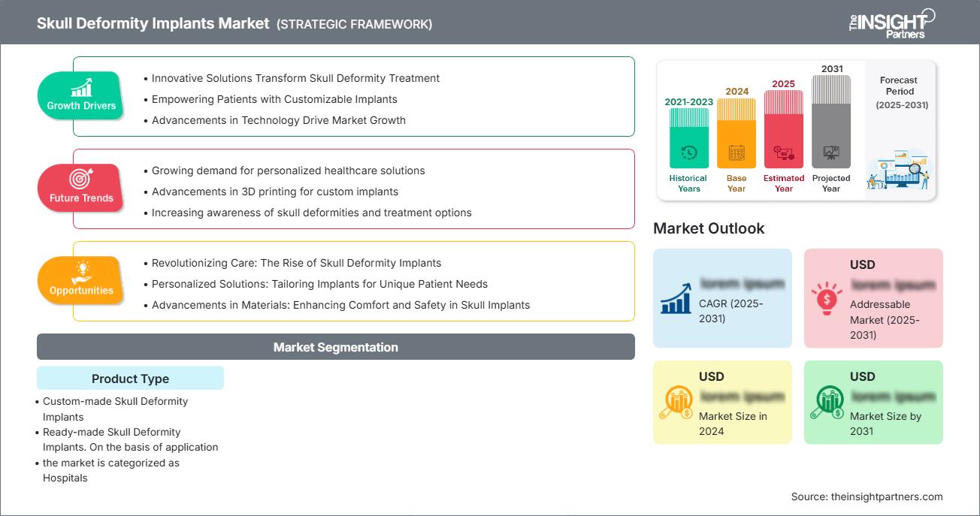The image size is (980, 516).
Task: Select the Product Type segment header
Action: (x=130, y=379)
